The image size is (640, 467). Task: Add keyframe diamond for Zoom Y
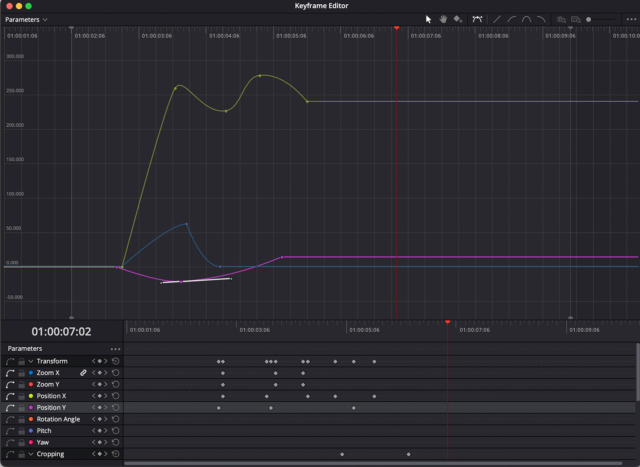(x=99, y=384)
